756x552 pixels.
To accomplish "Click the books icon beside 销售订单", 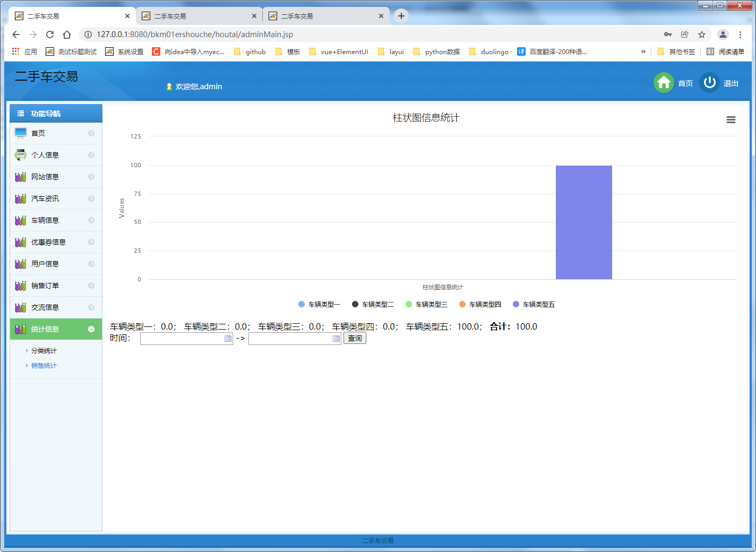I will click(21, 286).
